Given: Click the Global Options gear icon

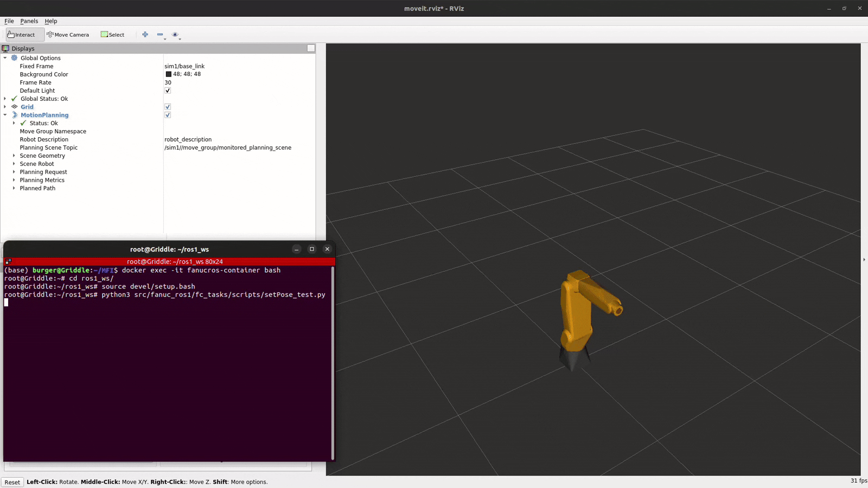Looking at the screenshot, I should [15, 58].
